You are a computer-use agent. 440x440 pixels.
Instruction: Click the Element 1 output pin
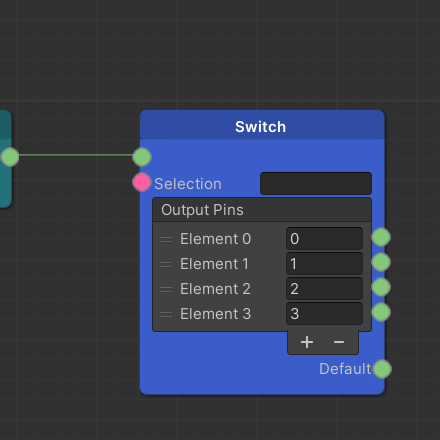click(381, 262)
